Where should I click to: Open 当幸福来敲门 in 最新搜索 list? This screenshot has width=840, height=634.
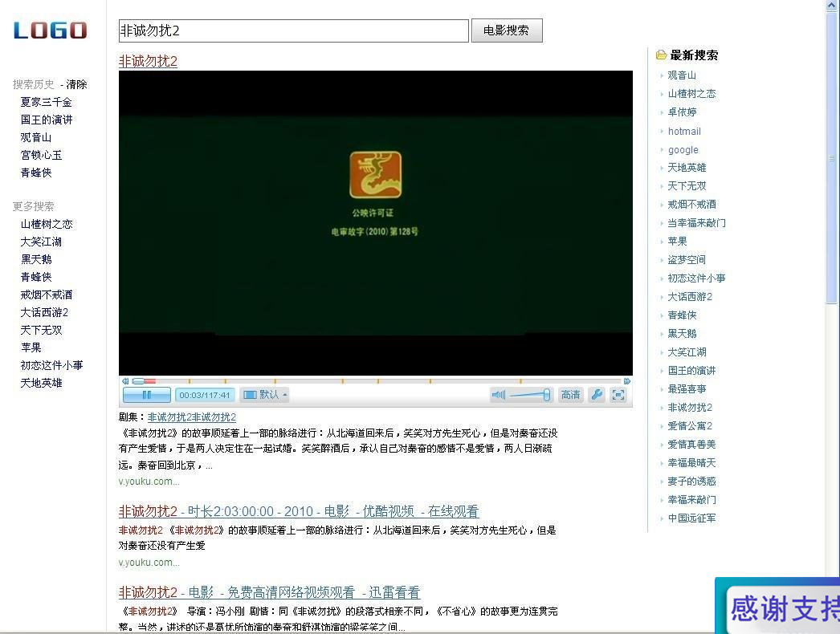(x=696, y=223)
